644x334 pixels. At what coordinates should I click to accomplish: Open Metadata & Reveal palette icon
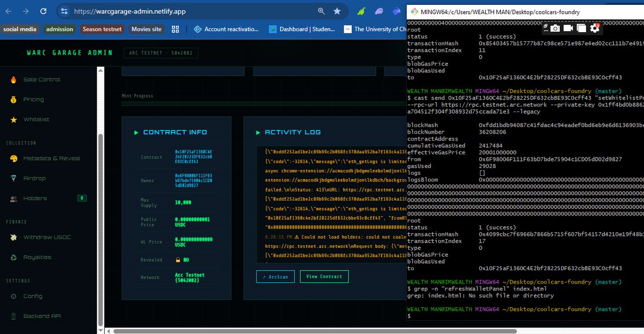coord(13,159)
